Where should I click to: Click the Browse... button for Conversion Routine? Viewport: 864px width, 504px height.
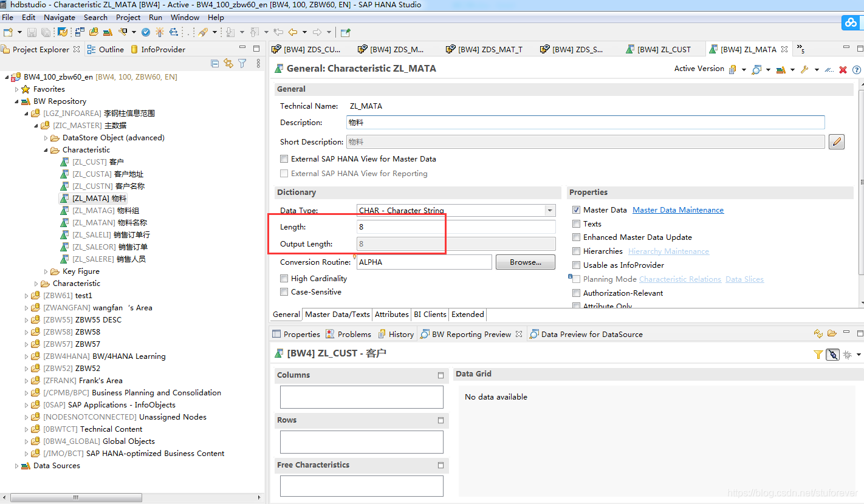pos(526,262)
